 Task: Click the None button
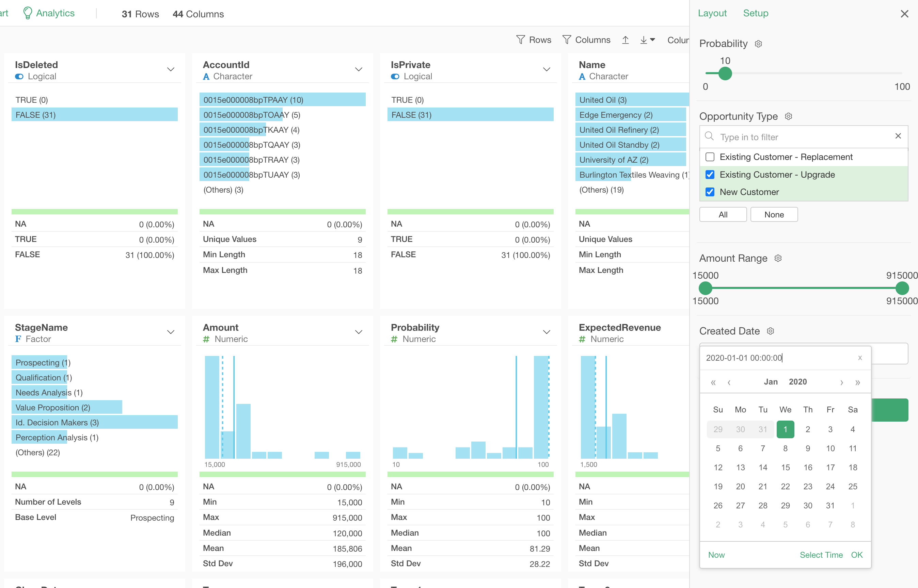[774, 215]
